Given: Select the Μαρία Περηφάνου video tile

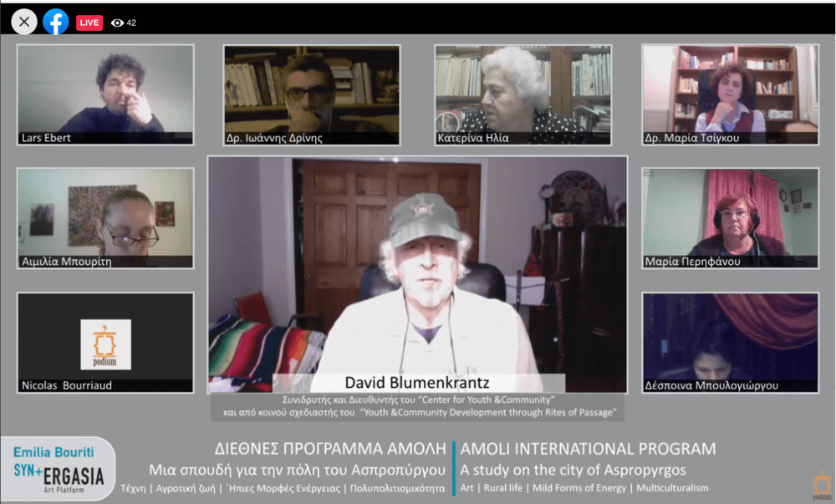Looking at the screenshot, I should [x=729, y=217].
